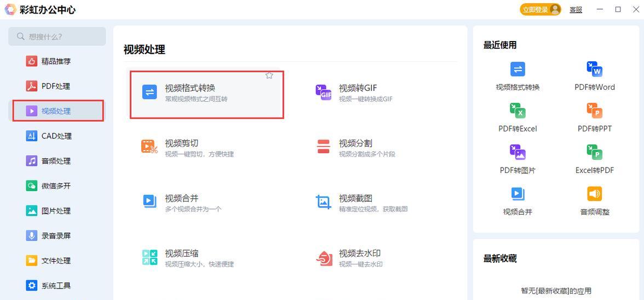
Task: Click the user avatar icon
Action: coord(555,9)
